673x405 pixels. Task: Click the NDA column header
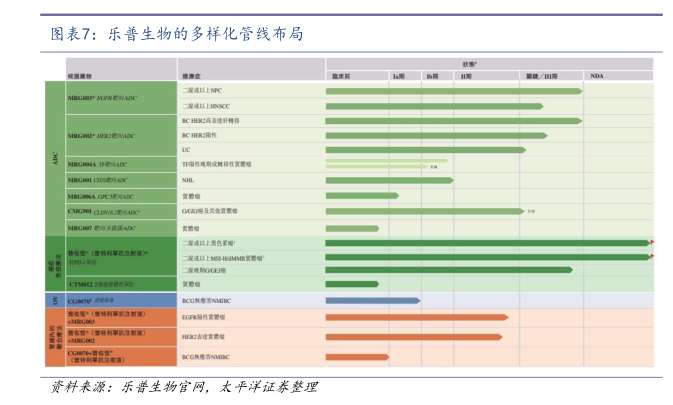597,76
